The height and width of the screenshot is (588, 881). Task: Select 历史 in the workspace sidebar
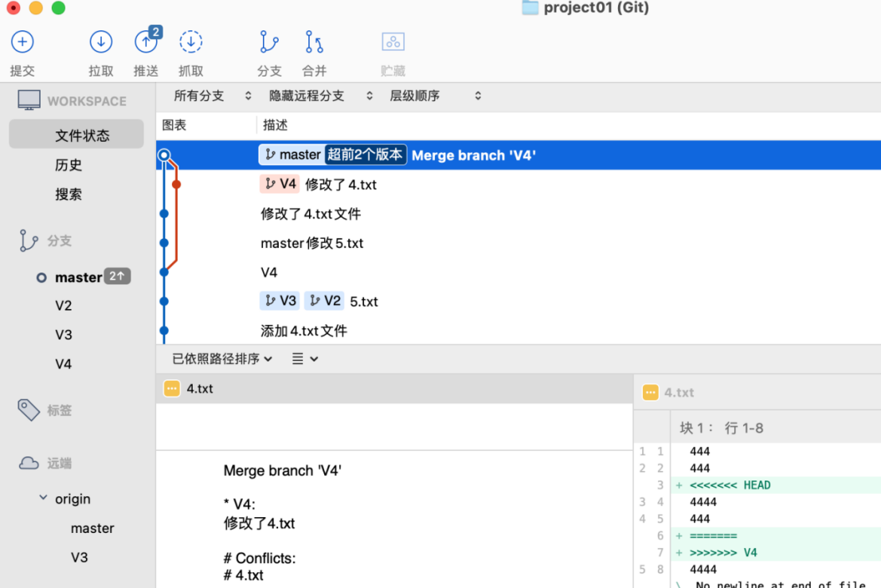(x=69, y=165)
